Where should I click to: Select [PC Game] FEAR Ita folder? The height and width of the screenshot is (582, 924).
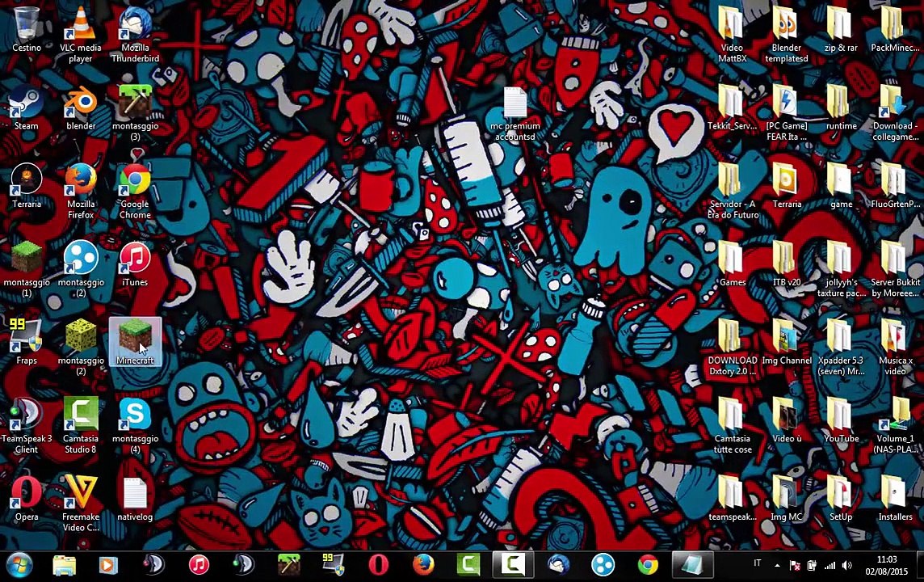point(786,112)
